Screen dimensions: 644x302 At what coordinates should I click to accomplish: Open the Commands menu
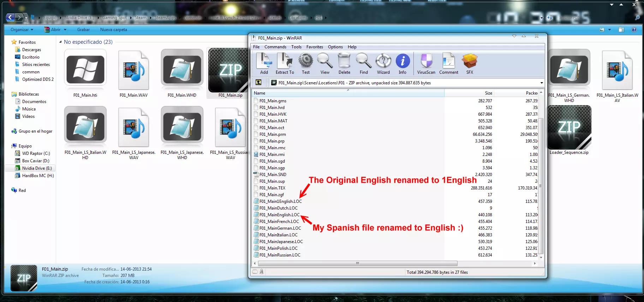pos(275,47)
